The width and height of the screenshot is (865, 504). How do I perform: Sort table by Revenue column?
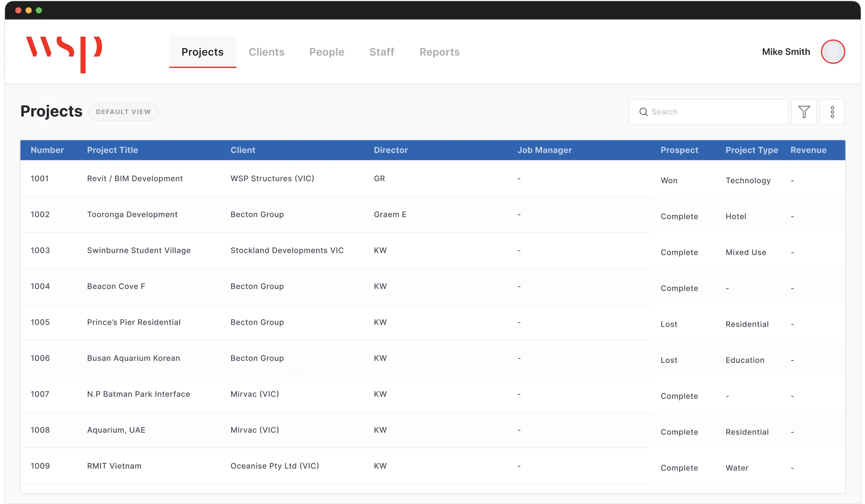click(808, 150)
